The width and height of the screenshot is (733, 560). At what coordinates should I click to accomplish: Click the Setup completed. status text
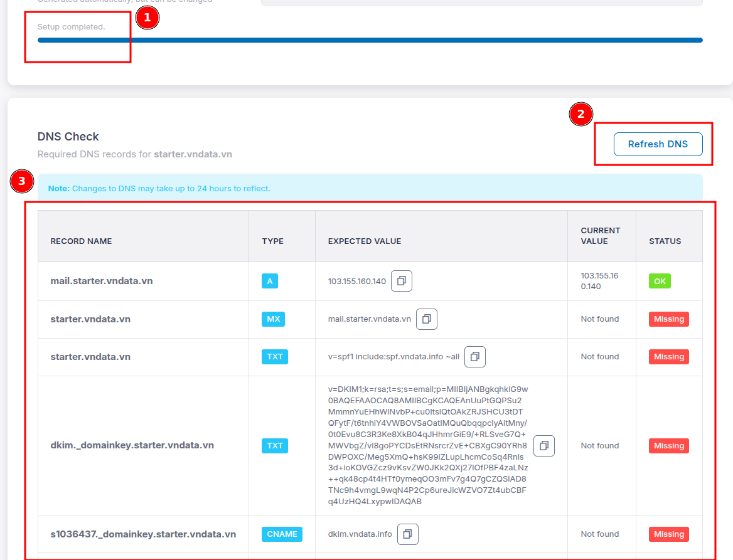[x=71, y=26]
